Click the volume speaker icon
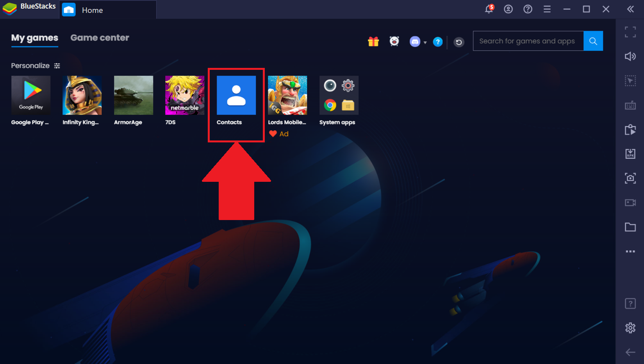 coord(630,56)
